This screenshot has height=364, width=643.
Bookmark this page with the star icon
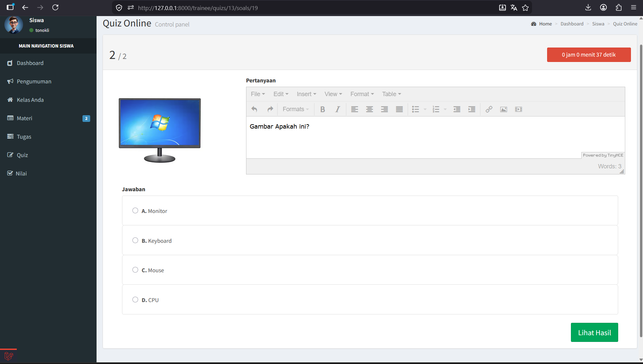pyautogui.click(x=525, y=8)
